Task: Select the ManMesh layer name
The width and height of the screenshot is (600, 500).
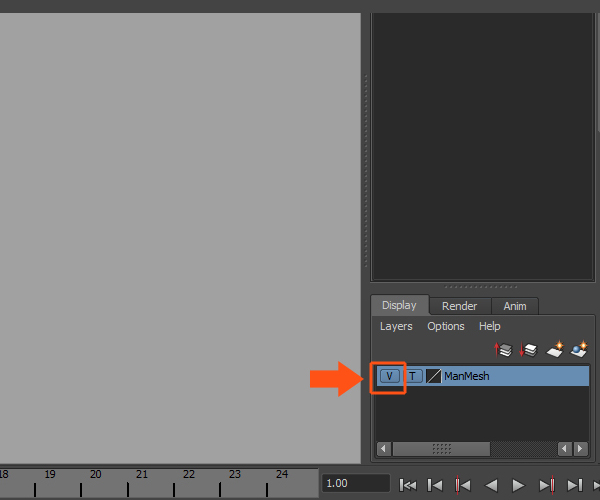Action: 466,376
